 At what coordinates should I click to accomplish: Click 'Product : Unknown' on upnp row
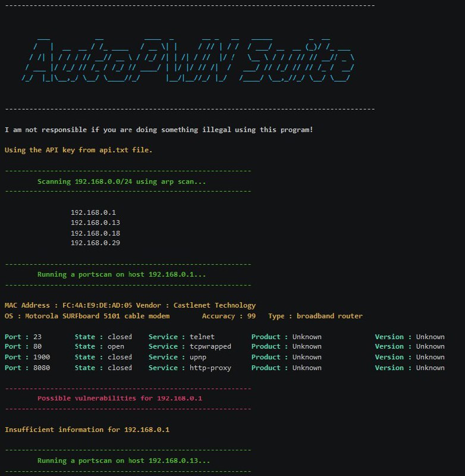tap(287, 357)
